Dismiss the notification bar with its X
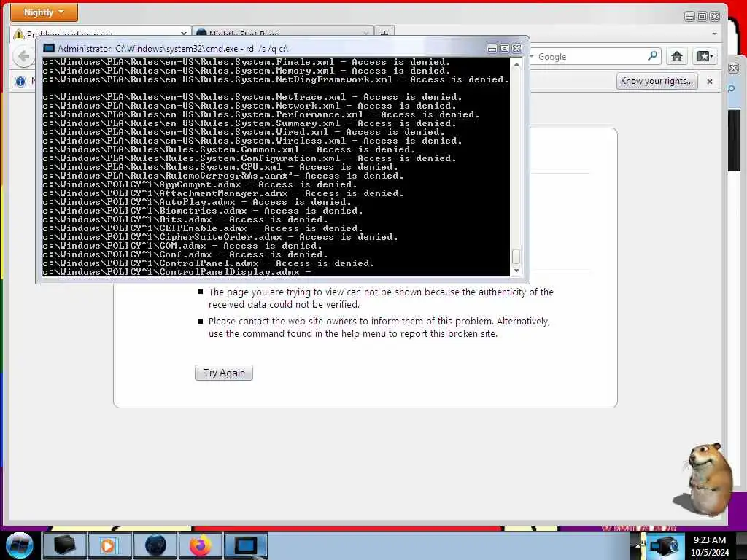This screenshot has width=747, height=560. pos(710,82)
